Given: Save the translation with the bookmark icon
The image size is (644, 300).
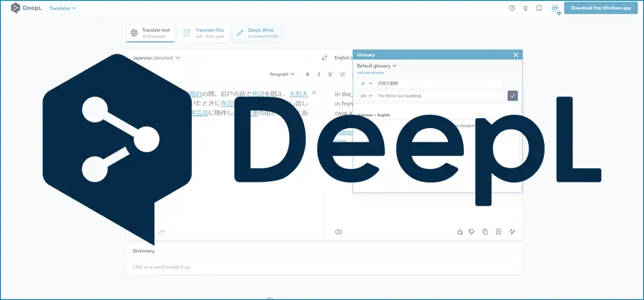Looking at the screenshot, I should 498,231.
